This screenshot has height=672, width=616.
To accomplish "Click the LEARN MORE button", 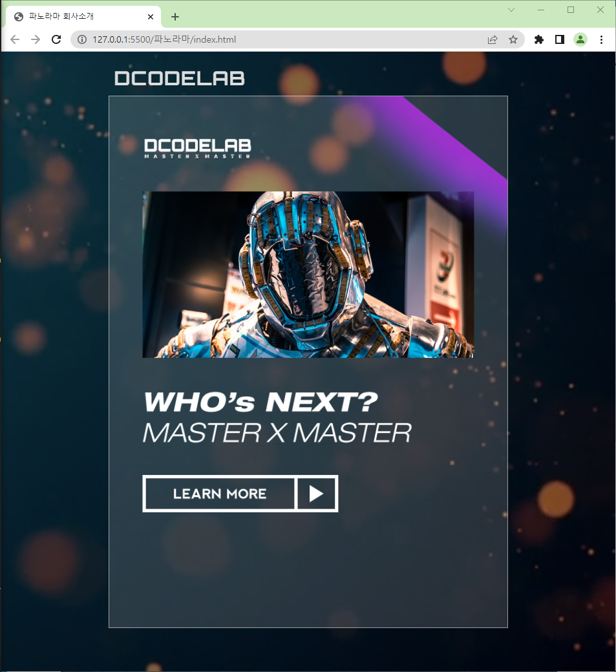I will click(x=220, y=494).
